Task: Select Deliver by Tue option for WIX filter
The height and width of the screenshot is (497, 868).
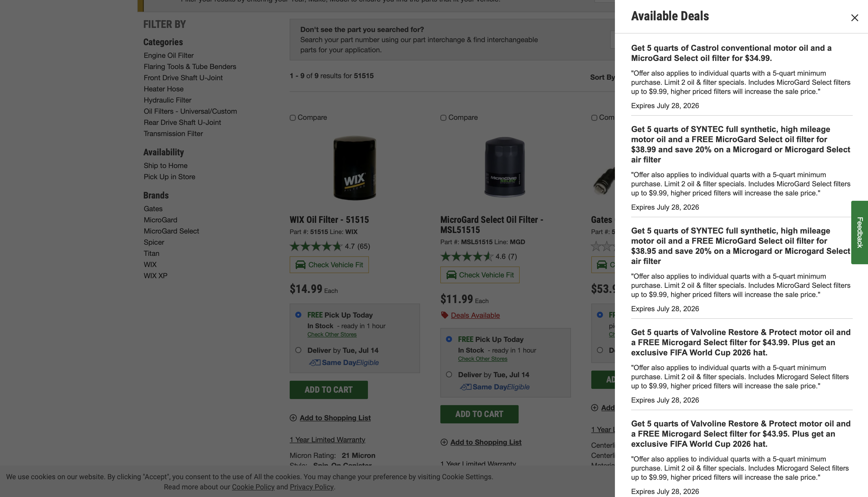Action: pyautogui.click(x=298, y=350)
